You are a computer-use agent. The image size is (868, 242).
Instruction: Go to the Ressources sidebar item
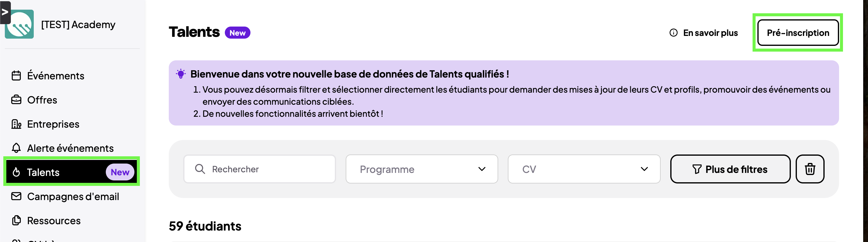54,221
